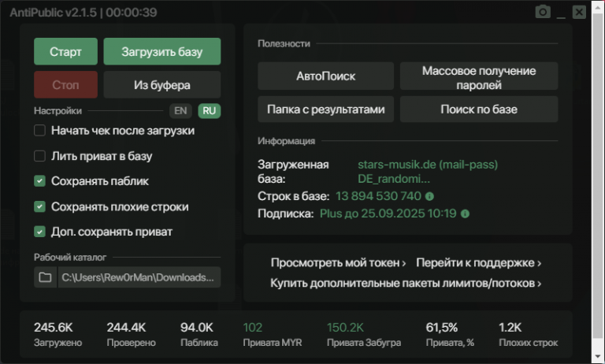Open the working directory folder icon
The height and width of the screenshot is (364, 605).
tap(45, 277)
